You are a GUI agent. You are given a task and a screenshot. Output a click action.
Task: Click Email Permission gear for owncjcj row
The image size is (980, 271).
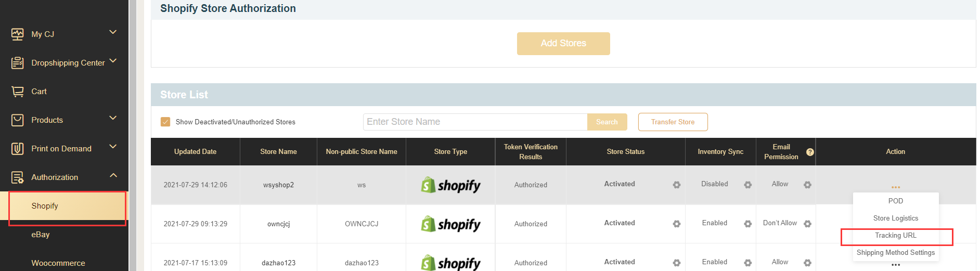[807, 224]
